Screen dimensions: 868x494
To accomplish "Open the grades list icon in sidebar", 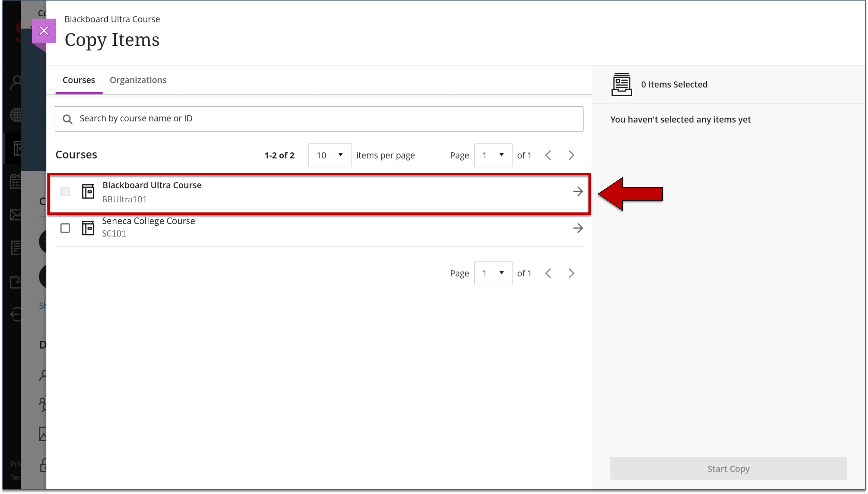I will coord(16,248).
